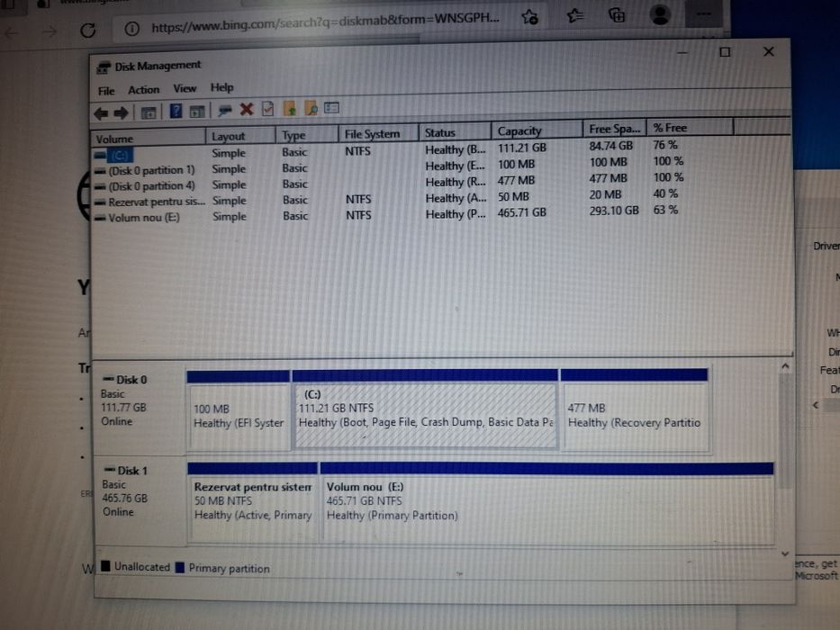Open the browser Settings and more menu

(703, 13)
